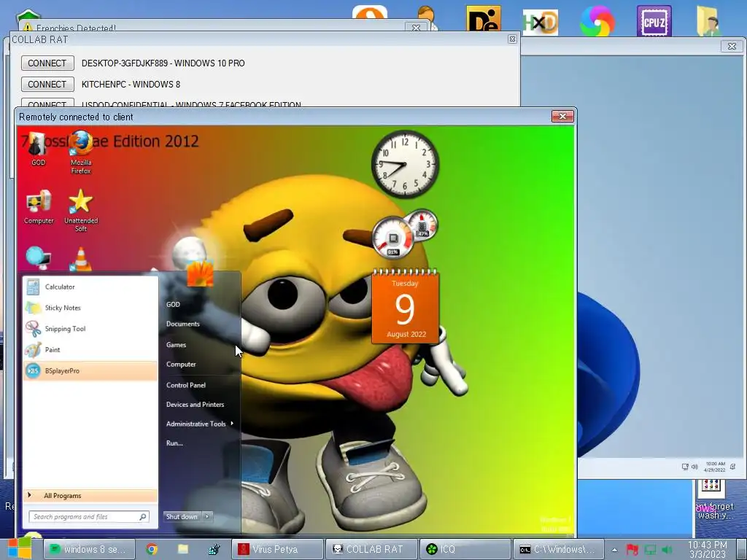Viewport: 747px width, 560px height.
Task: Close the COLLAB RAT window
Action: [512, 39]
